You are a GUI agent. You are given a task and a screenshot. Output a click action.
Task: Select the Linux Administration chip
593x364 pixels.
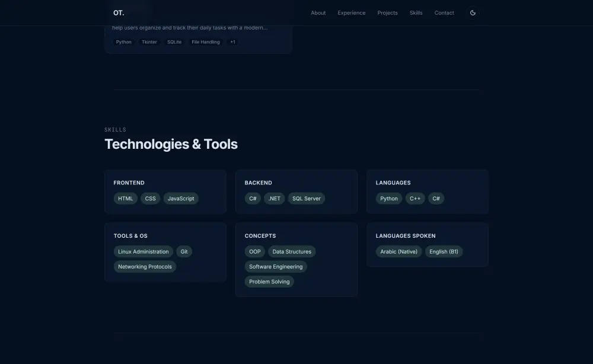[x=143, y=251]
